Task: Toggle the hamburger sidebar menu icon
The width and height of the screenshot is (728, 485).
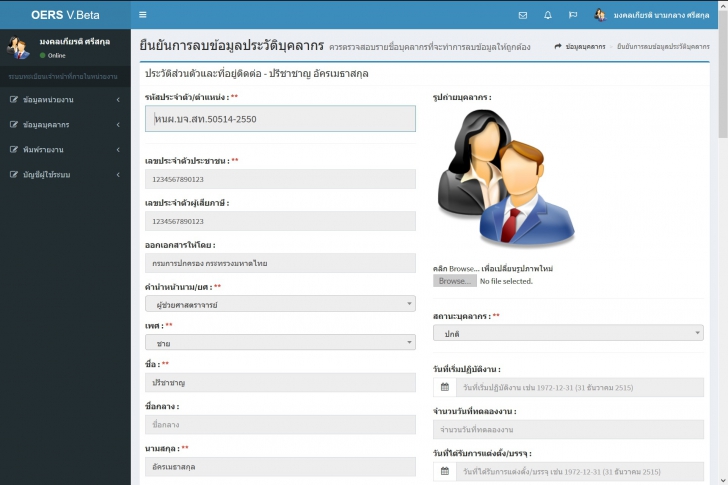Action: point(143,15)
